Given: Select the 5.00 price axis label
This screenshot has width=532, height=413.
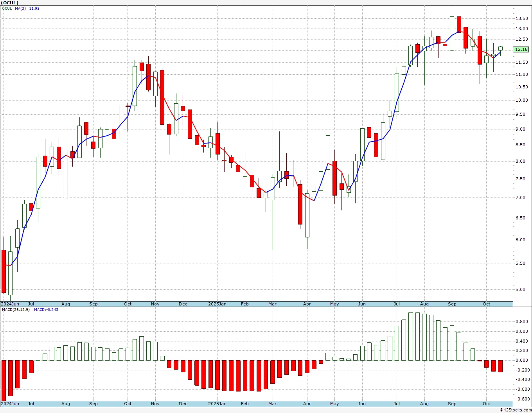Looking at the screenshot, I should (x=521, y=289).
